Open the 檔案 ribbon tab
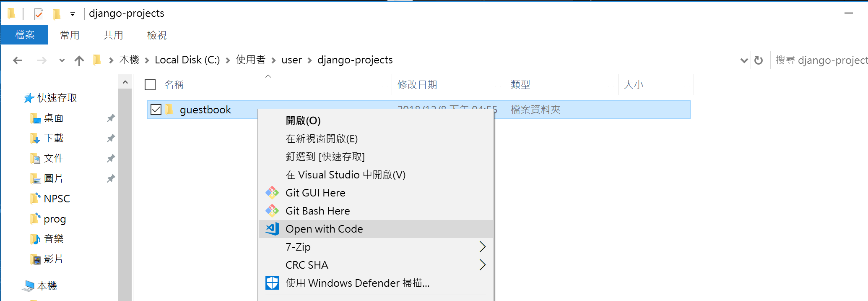This screenshot has width=868, height=301. [25, 35]
